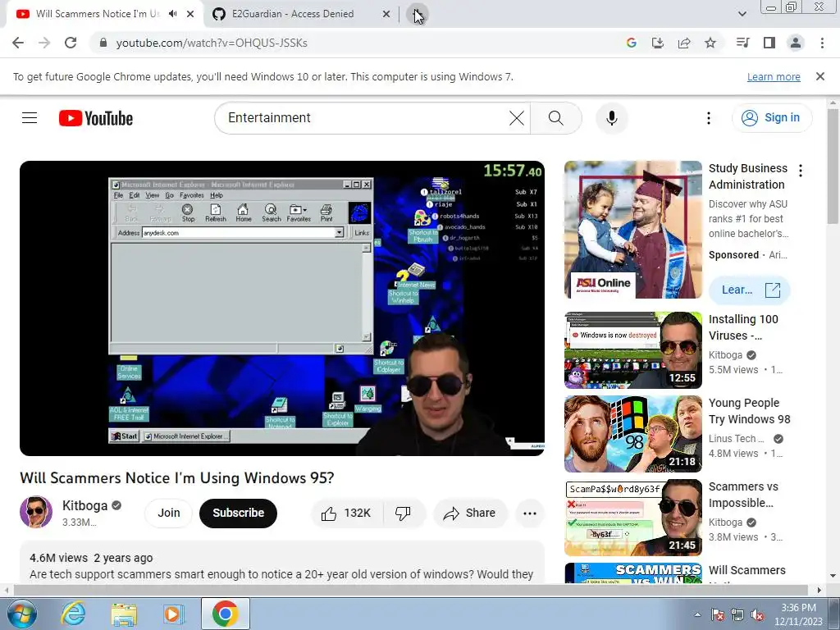Go back with Chrome's back arrow

(18, 43)
